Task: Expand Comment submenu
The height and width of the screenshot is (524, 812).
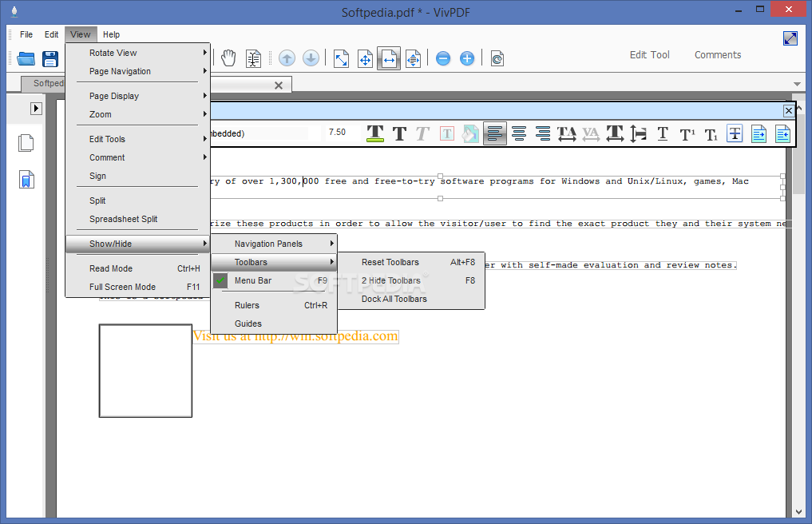Action: (138, 157)
